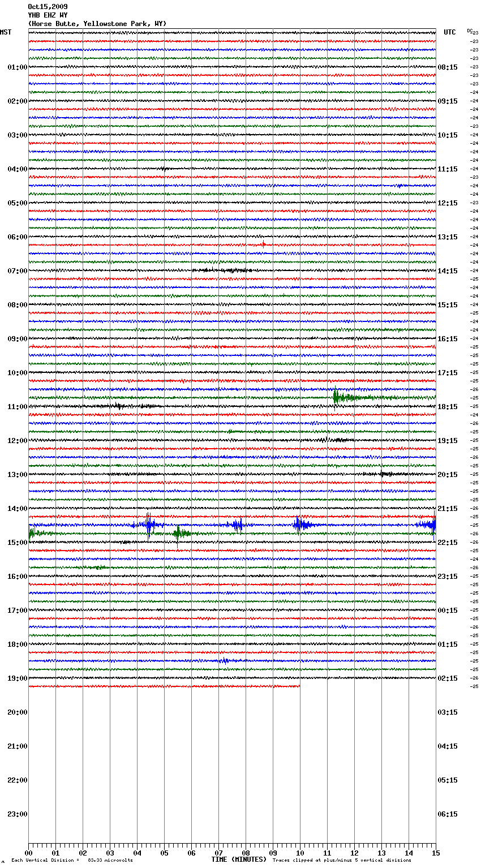Select the "10:00" MST time label
The height and width of the screenshot is (868, 481).
pos(18,373)
